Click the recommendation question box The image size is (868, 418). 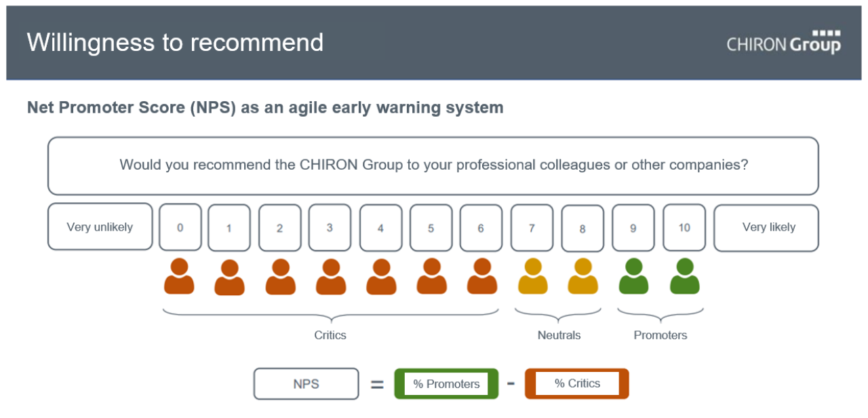pos(433,166)
